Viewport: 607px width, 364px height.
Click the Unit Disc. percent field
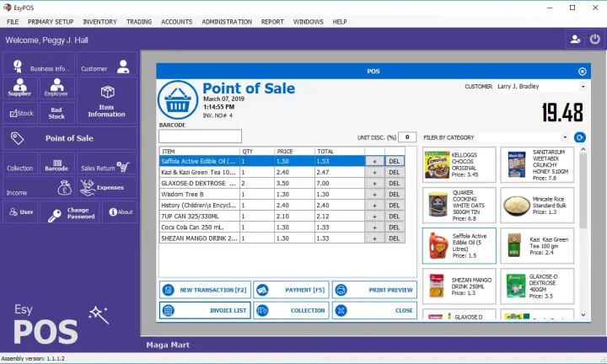(x=407, y=137)
